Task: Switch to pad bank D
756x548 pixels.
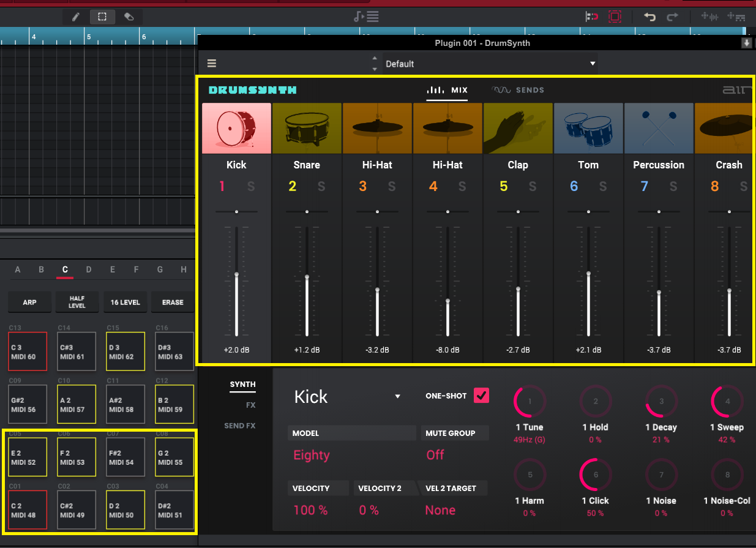Action: (x=89, y=269)
